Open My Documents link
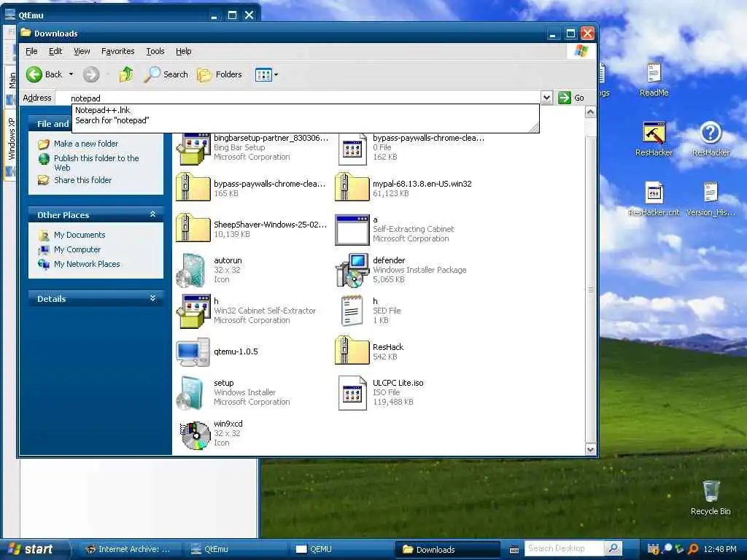Viewport: 747px width, 560px height. click(x=79, y=235)
